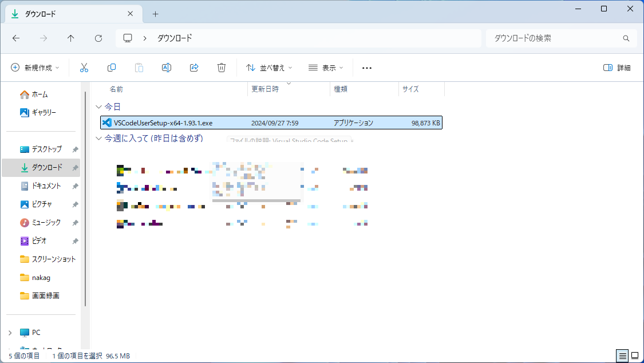Viewport: 644px width, 363px height.
Task: Open the see more options ellipsis menu
Action: click(x=367, y=68)
